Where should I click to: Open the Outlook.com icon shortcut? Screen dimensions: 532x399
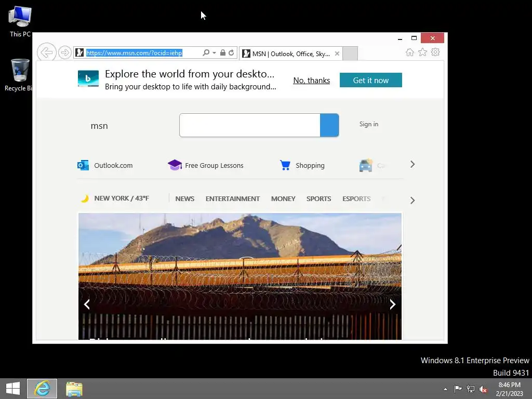[x=83, y=165]
